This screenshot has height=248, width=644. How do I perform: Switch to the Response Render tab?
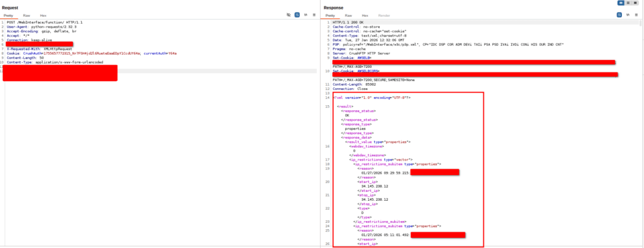[384, 15]
